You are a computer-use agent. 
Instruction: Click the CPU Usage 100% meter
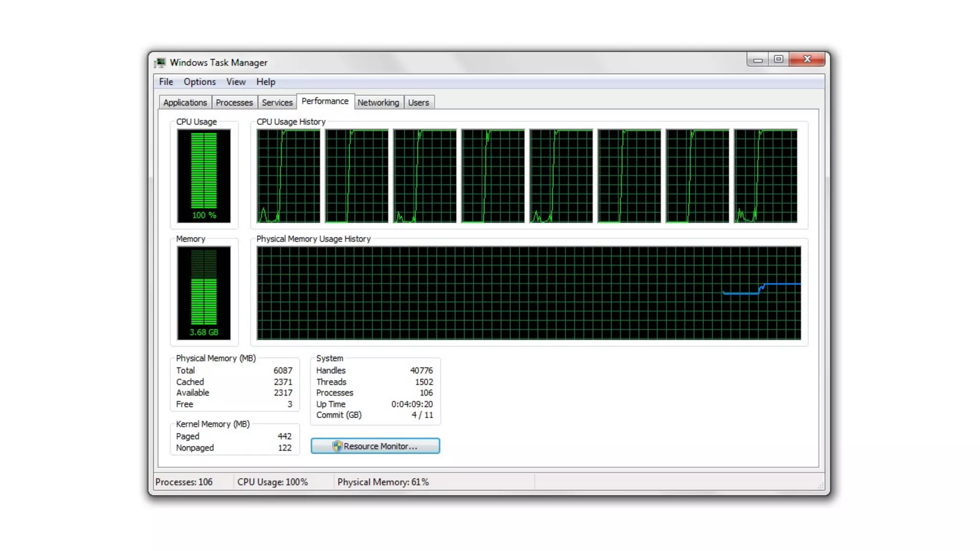click(x=204, y=176)
